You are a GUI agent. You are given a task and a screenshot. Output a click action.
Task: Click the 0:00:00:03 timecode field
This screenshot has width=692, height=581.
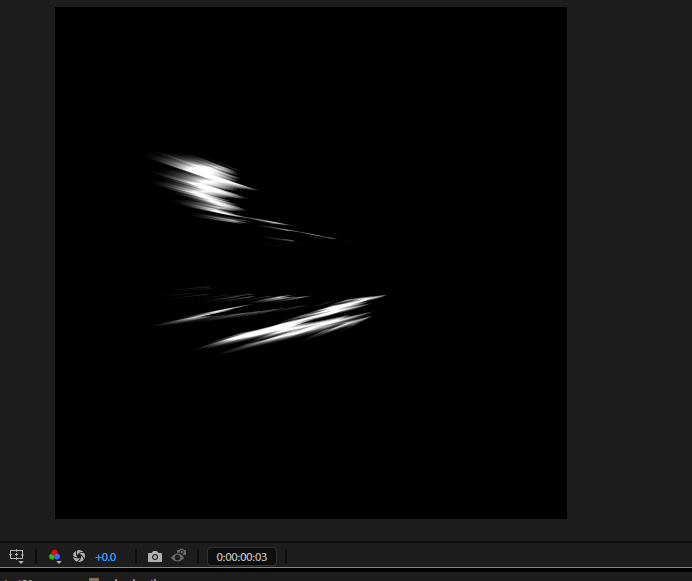pos(241,557)
